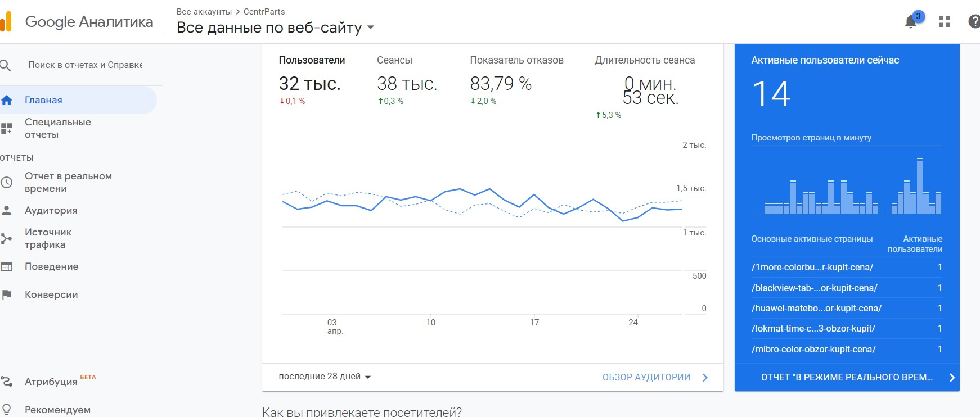
Task: Select the Пользователи metric tab
Action: [x=312, y=60]
